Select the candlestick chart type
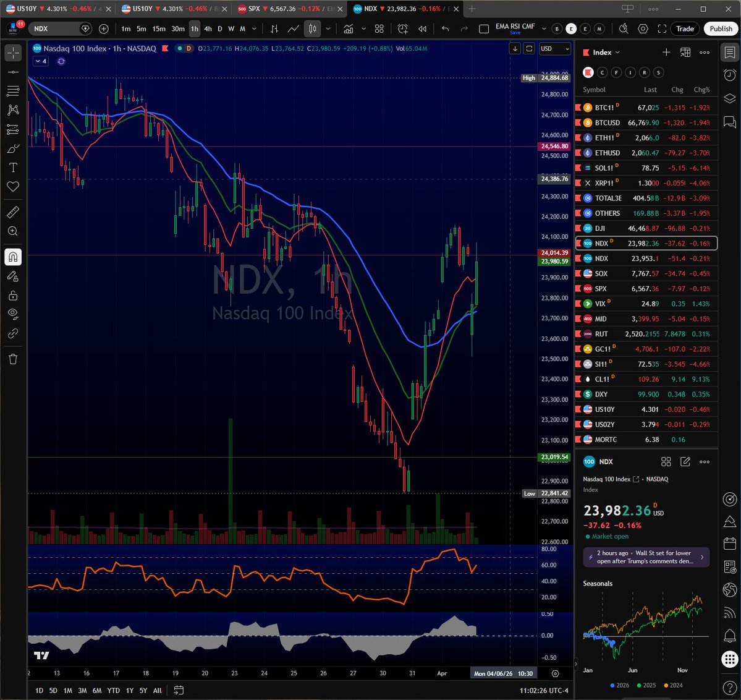Screen dimensions: 741x700 pyautogui.click(x=312, y=29)
